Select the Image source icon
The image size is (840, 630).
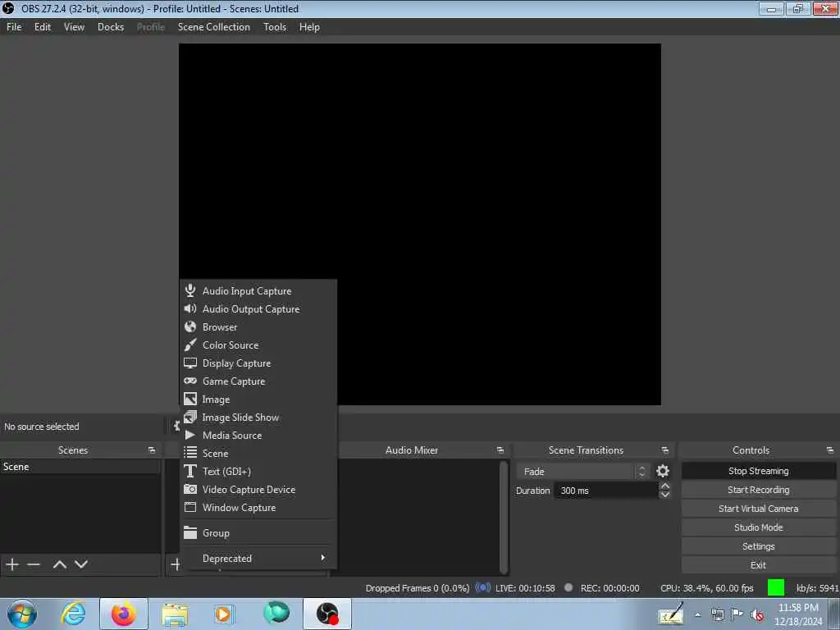(x=190, y=399)
